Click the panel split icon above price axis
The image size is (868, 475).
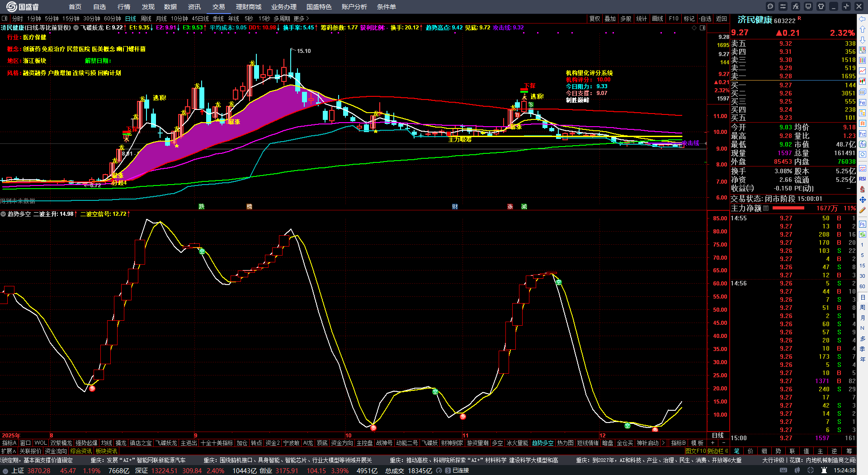point(703,28)
